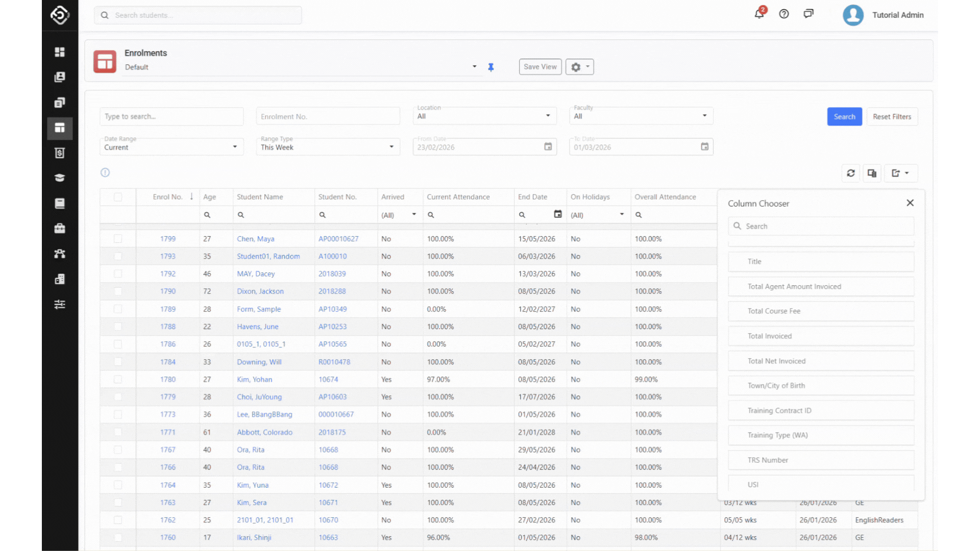Click the notifications bell icon
The image size is (980, 551).
(x=759, y=14)
